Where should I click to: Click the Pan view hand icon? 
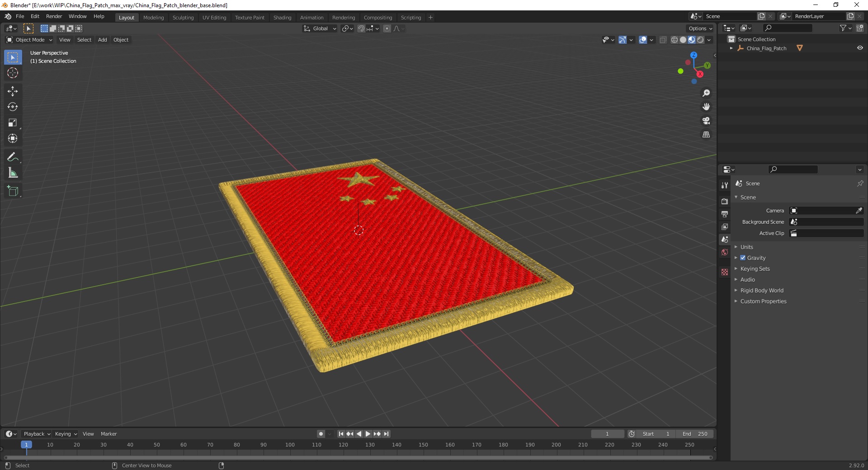click(x=706, y=107)
